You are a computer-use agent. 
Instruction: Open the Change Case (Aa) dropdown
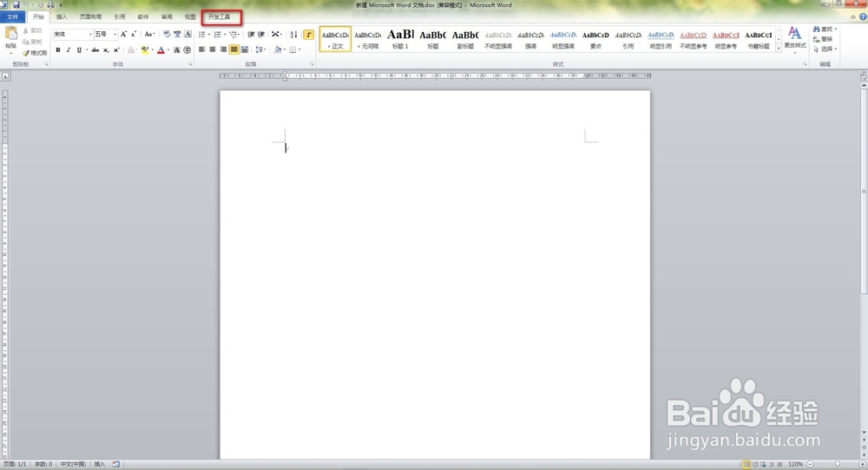[149, 35]
